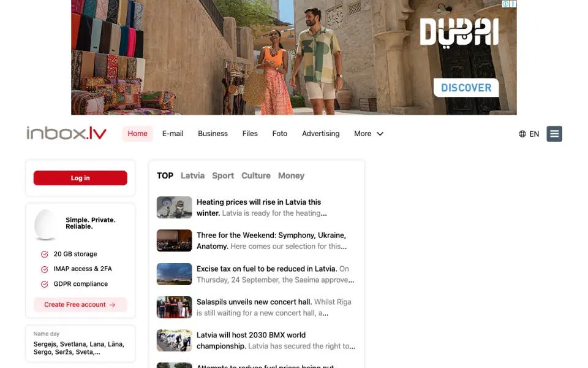
Task: Click the 'GDPR compliance' text
Action: (81, 284)
